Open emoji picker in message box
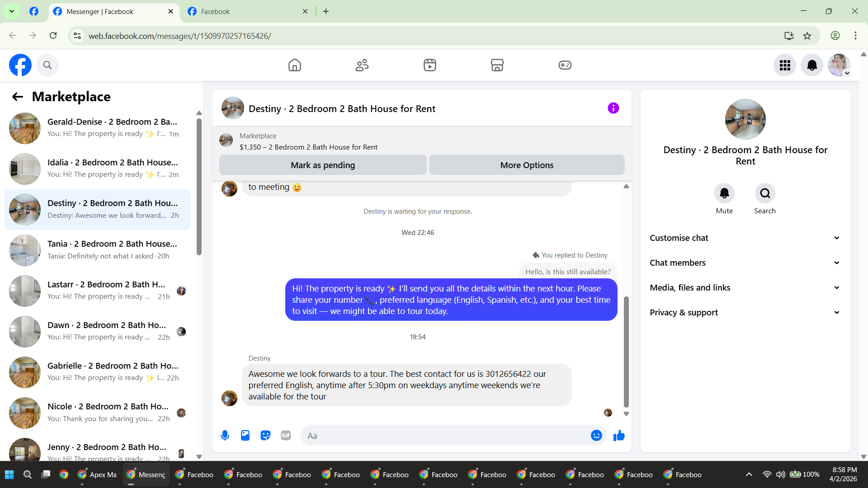This screenshot has width=868, height=488. [x=596, y=436]
